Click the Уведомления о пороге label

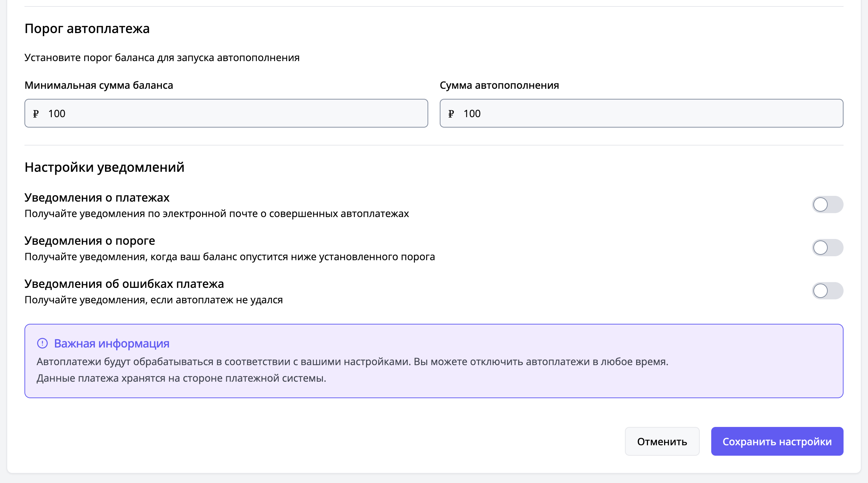tap(90, 241)
